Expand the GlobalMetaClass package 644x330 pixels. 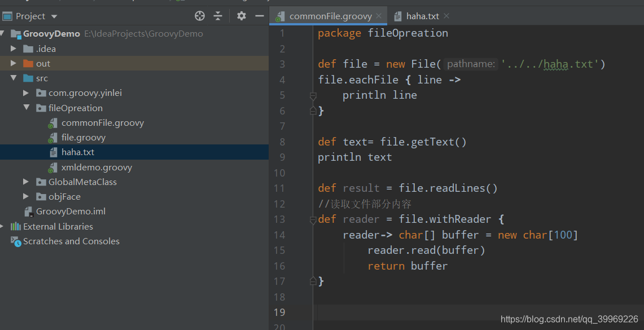tap(25, 182)
